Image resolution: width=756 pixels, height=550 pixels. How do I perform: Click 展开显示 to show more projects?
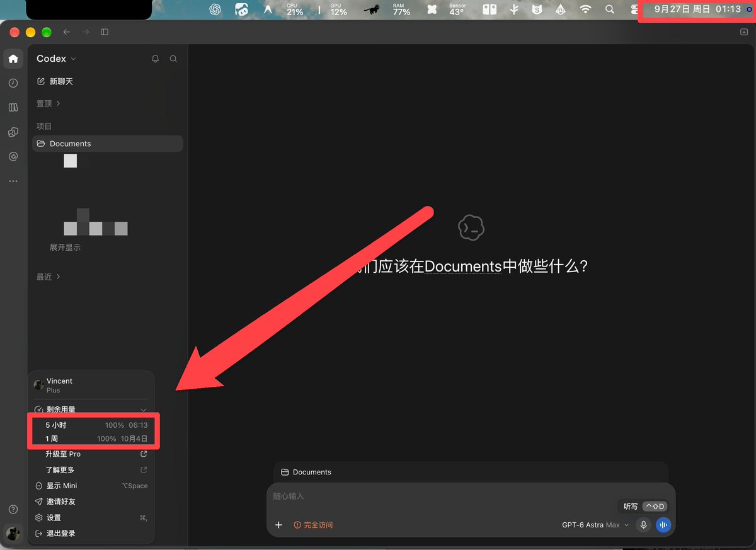[x=65, y=248]
